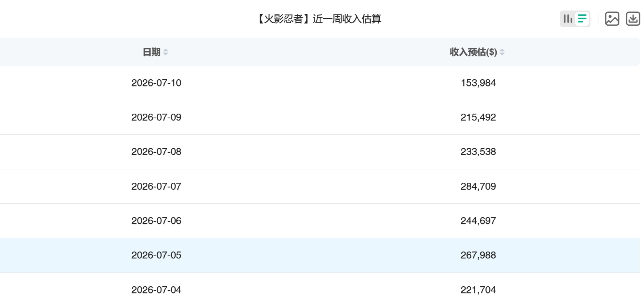The width and height of the screenshot is (644, 304).
Task: Click revenue value 153,984
Action: [x=478, y=83]
